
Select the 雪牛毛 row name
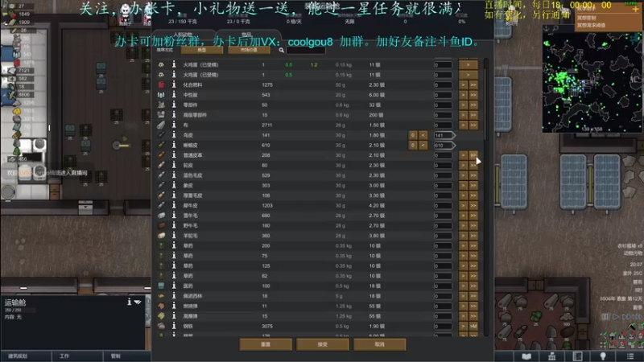coord(190,216)
